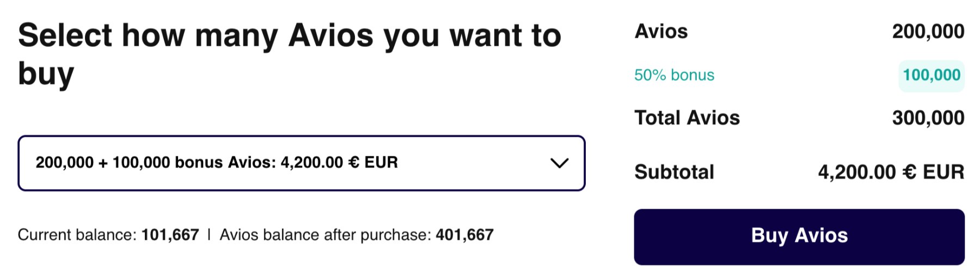Click the 4,200.00 € EUR price inside the dropdown

(339, 162)
